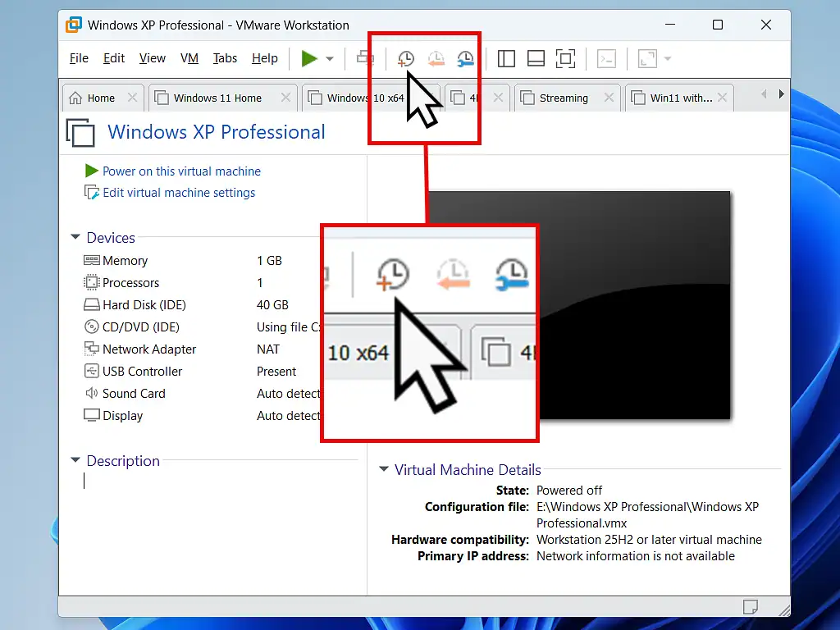Close the Win11 with... tab

coord(722,98)
